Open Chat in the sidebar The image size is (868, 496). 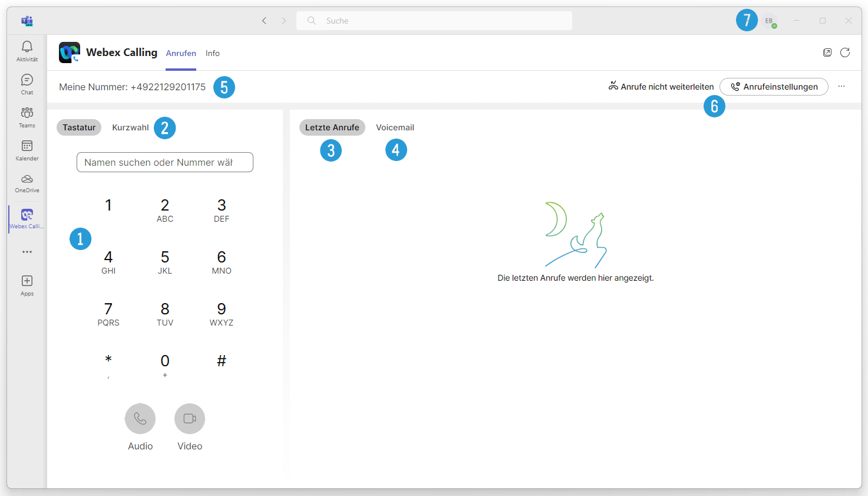(x=27, y=84)
